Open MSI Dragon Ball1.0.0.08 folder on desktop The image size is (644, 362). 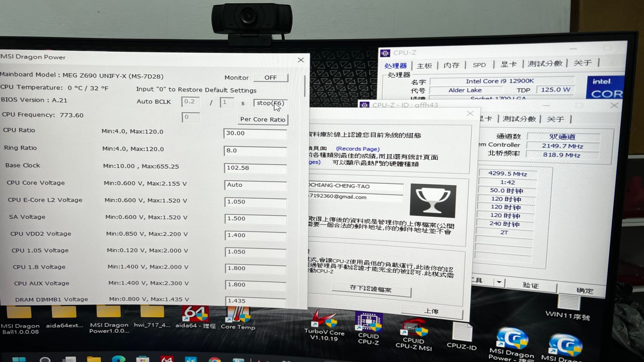(20, 321)
